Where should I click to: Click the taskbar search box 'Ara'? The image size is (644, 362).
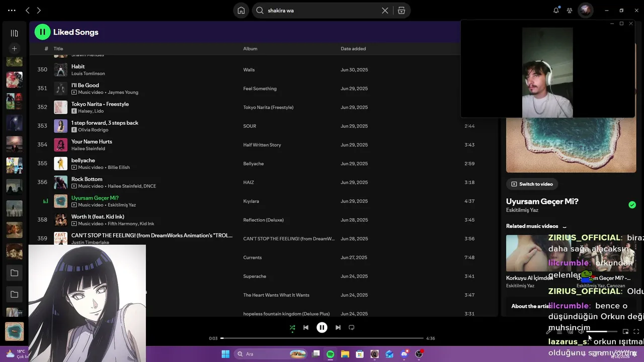click(272, 354)
